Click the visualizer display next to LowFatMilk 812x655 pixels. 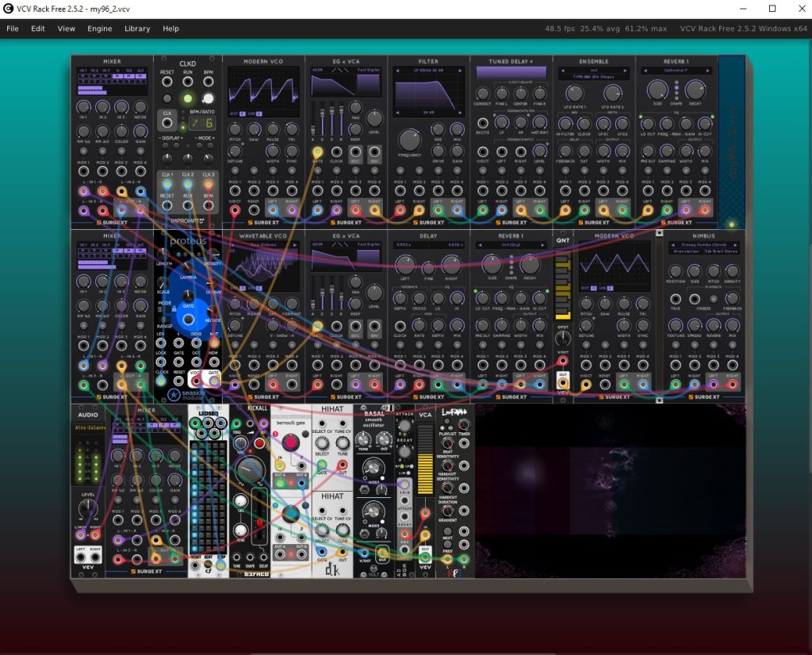[611, 491]
